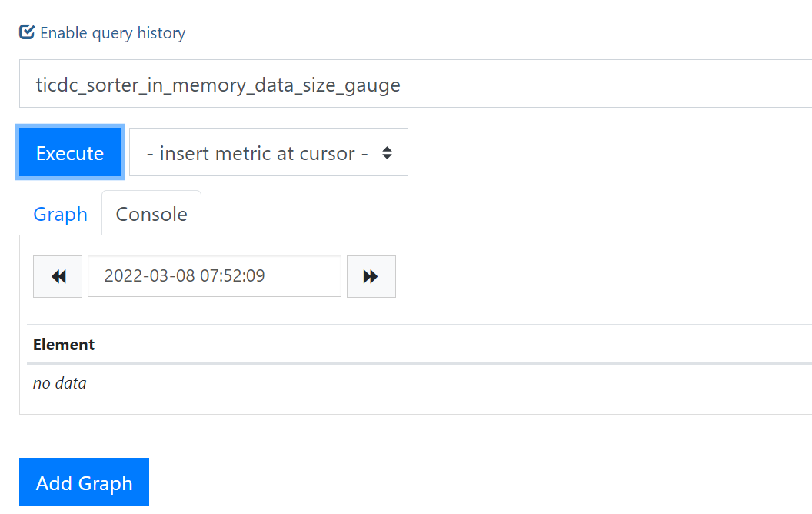Viewport: 812px width, 514px height.
Task: Step evaluation time forward with fast-forward icon
Action: [371, 276]
